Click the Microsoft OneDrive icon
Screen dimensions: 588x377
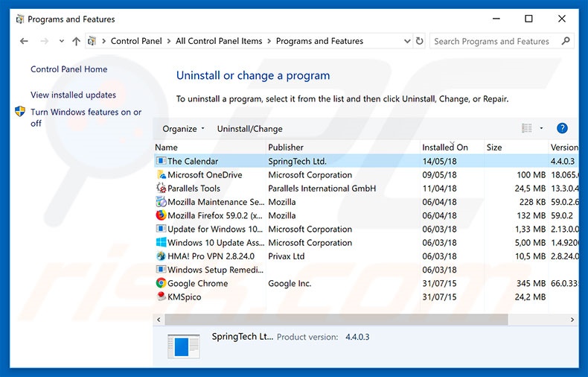click(x=161, y=174)
